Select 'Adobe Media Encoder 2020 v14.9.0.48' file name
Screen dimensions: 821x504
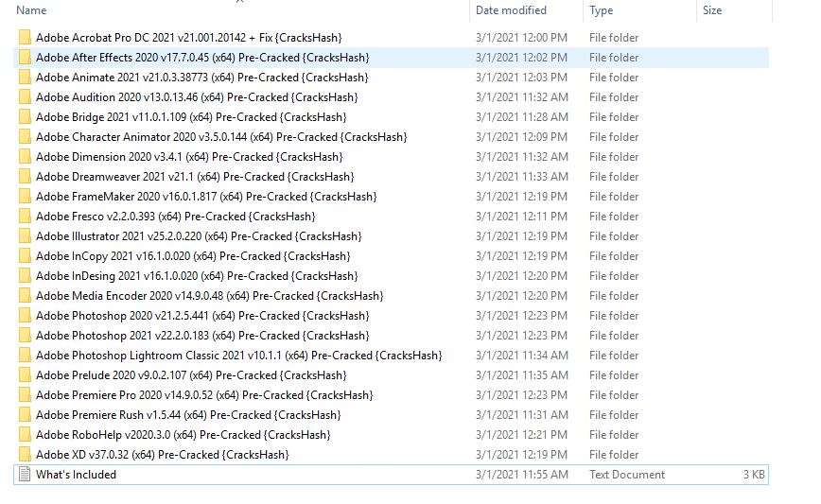[210, 296]
